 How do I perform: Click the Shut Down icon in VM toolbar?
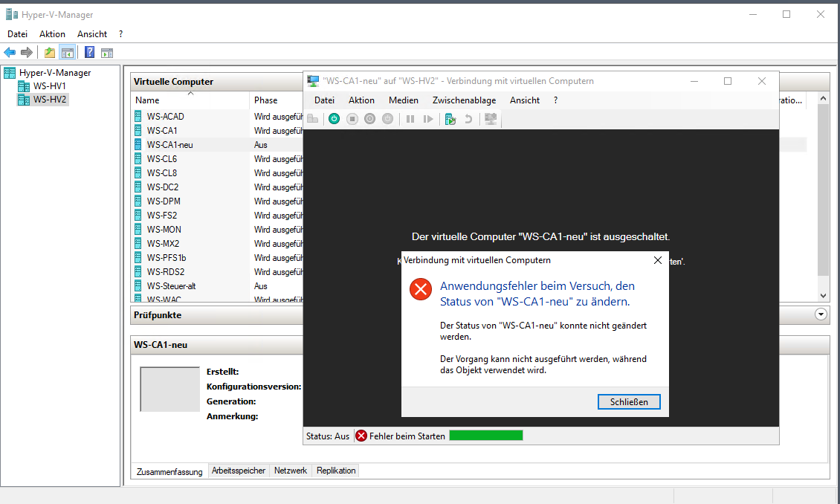pos(369,119)
